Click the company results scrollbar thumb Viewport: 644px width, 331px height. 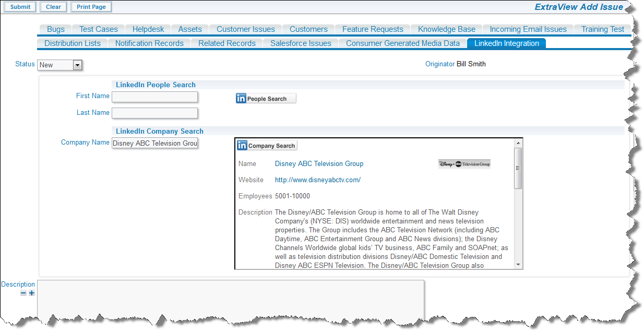[518, 168]
